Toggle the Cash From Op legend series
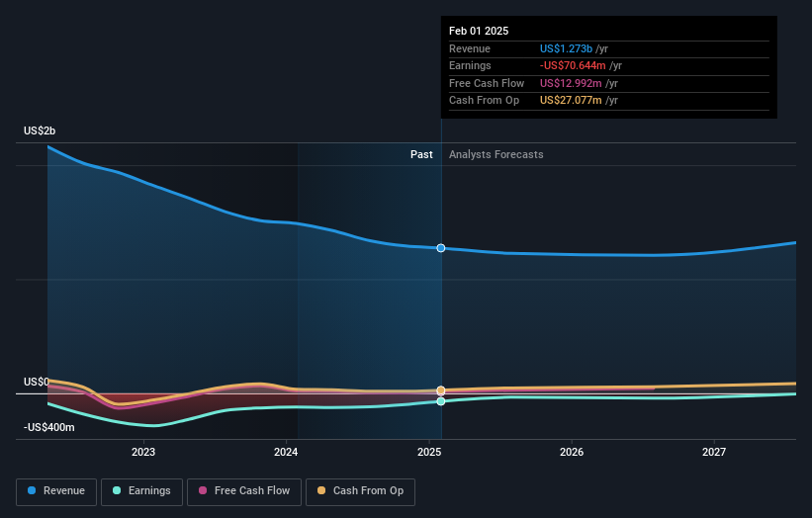The image size is (812, 518). (360, 491)
